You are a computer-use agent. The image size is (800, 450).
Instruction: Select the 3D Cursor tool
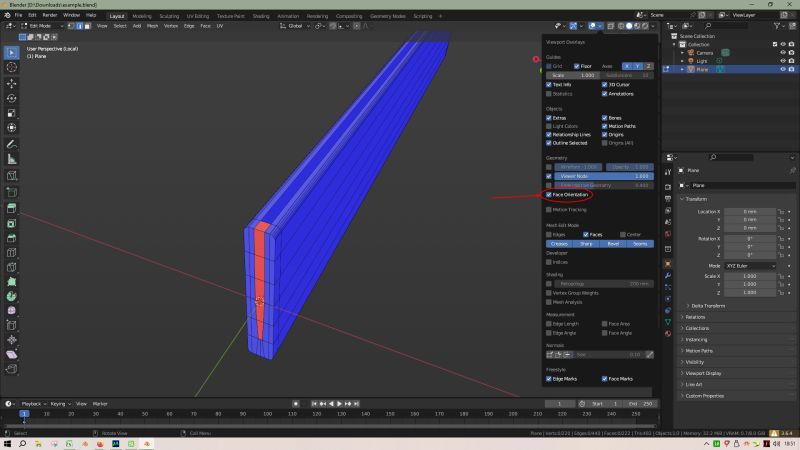coord(12,67)
